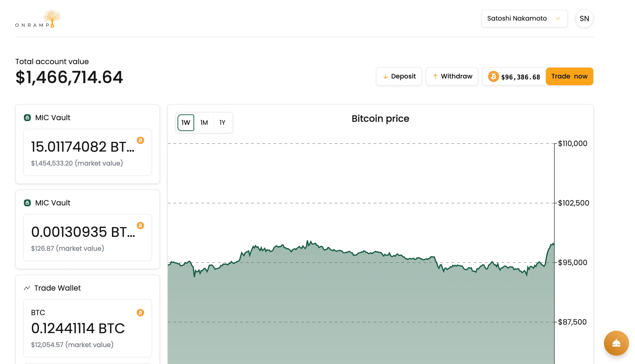This screenshot has width=635, height=364.
Task: Click the lock icon of the second MIC Vault
Action: [27, 203]
